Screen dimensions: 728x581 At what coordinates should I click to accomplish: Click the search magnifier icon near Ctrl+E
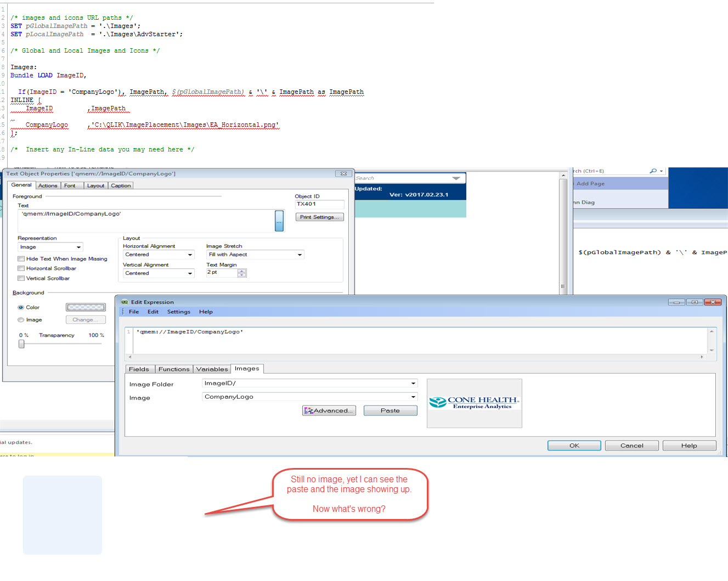pos(653,171)
